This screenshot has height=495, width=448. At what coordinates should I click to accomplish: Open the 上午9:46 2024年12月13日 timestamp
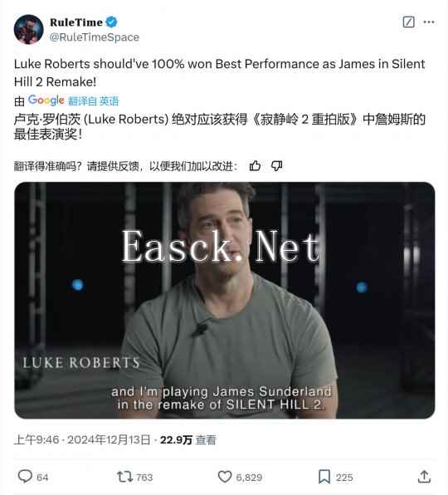point(82,439)
